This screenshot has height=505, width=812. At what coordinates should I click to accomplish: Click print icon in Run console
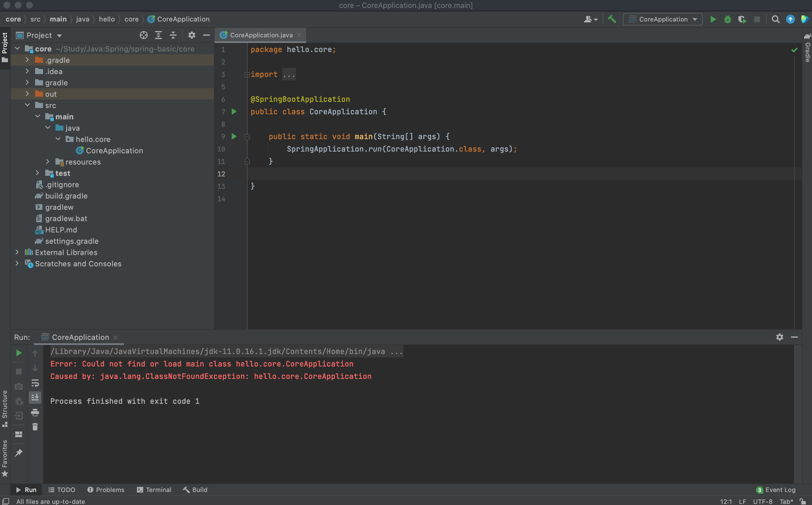coord(35,412)
